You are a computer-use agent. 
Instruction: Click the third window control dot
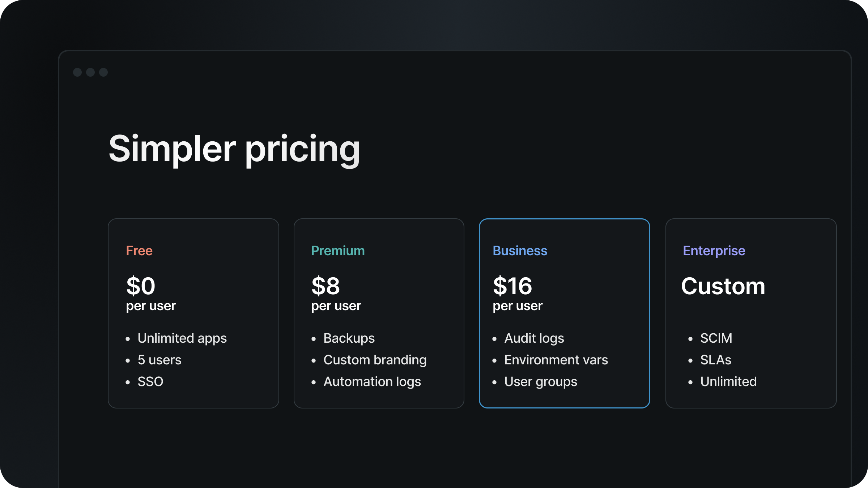[104, 72]
